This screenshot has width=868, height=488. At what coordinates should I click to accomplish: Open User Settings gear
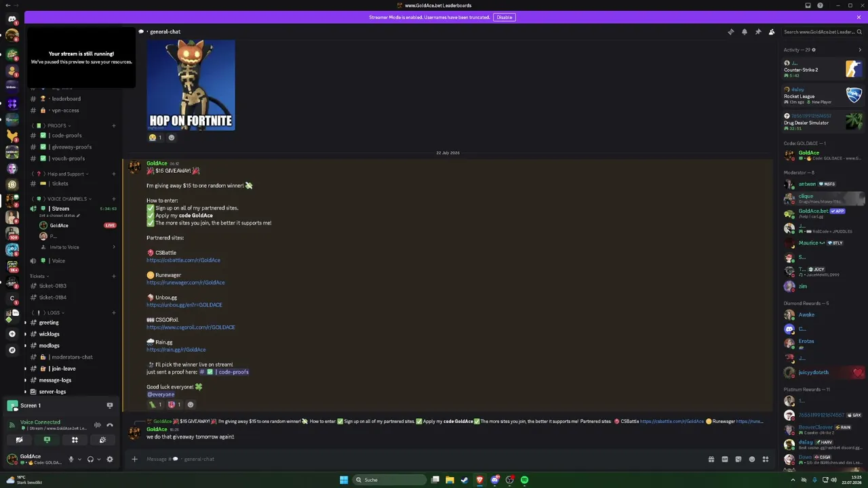tap(110, 460)
